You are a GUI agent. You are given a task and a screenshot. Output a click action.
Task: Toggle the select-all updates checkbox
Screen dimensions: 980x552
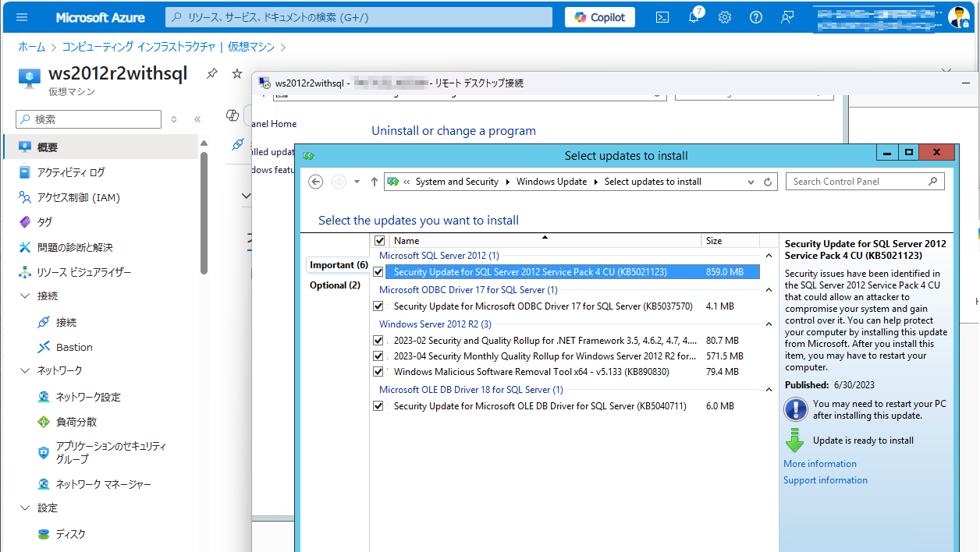(x=378, y=240)
